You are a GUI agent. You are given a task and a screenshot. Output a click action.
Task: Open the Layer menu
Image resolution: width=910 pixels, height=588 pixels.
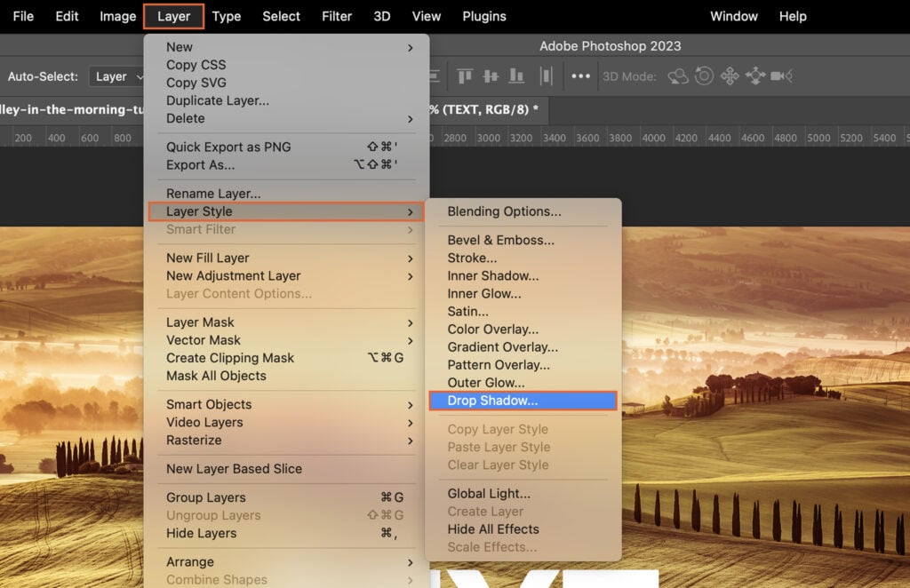[174, 16]
